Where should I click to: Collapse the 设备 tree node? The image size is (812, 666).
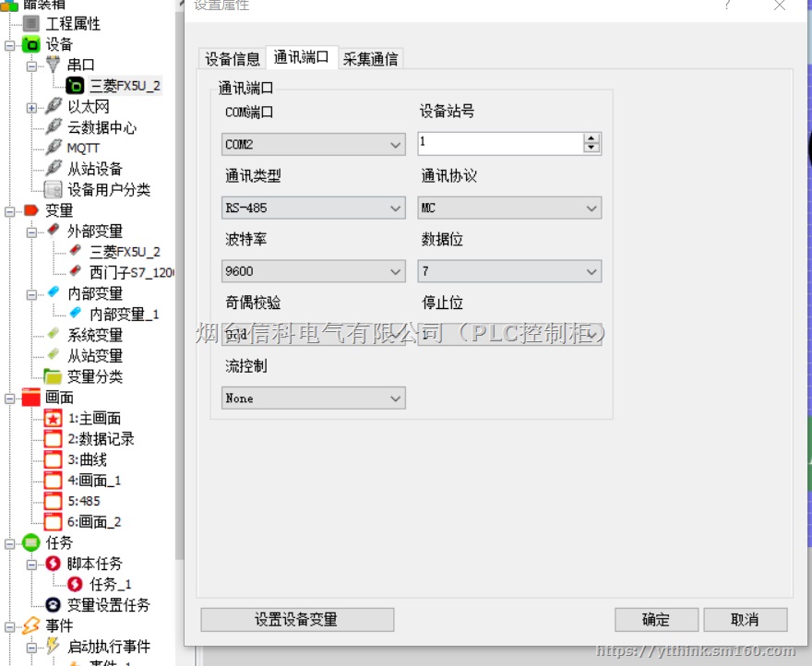9,43
